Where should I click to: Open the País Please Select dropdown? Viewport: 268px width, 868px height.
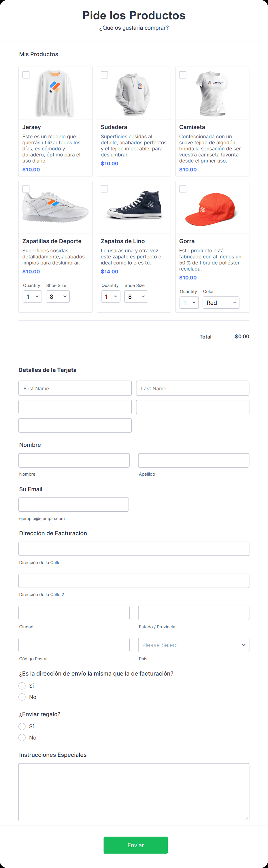tap(193, 645)
